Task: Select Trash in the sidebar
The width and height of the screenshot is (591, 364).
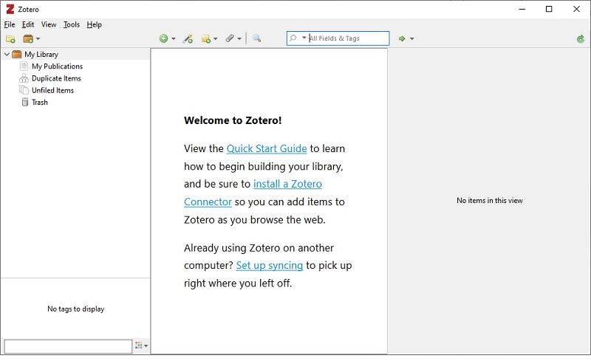Action: pos(40,103)
